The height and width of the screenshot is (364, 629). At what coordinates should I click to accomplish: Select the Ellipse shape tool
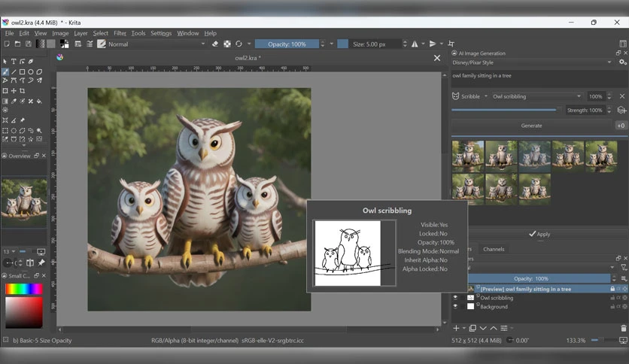coord(31,71)
